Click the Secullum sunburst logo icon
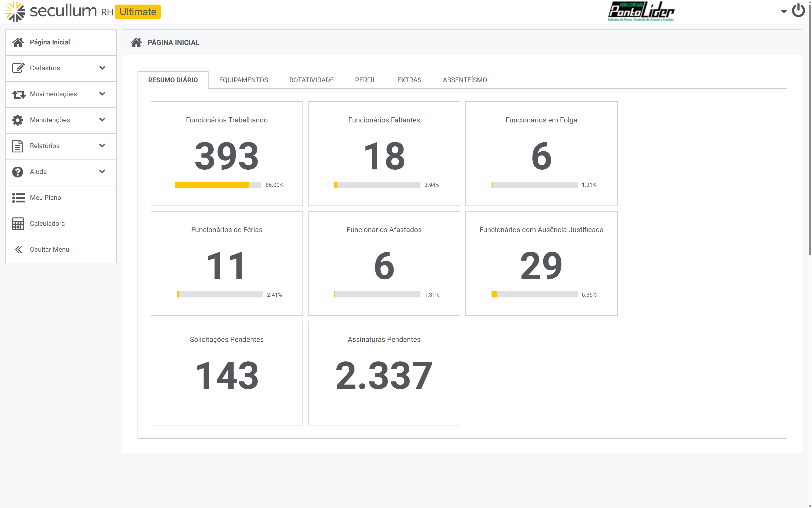This screenshot has height=508, width=812. pos(15,11)
